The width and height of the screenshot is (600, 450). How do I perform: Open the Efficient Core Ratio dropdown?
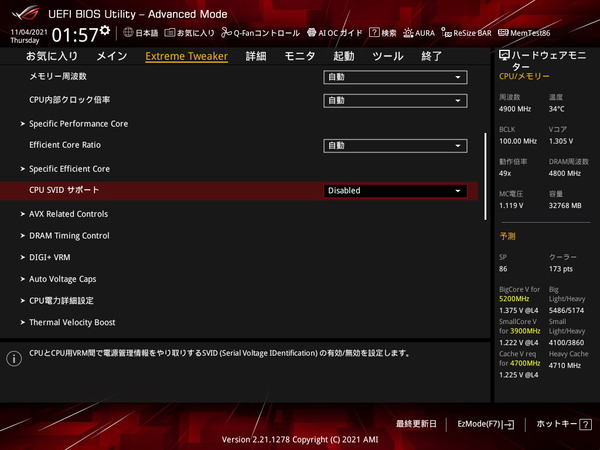(x=395, y=146)
